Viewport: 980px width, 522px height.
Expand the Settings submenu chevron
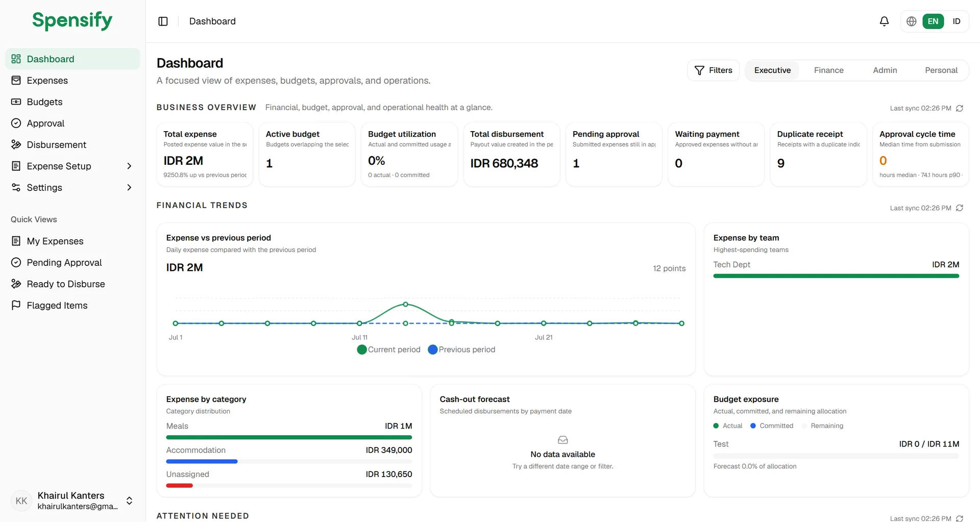pos(129,188)
